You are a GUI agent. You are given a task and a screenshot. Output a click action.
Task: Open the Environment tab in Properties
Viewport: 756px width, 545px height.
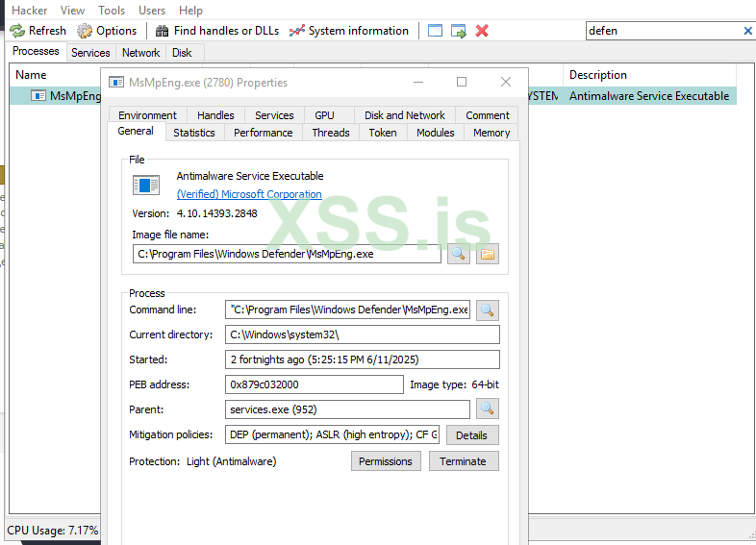tap(147, 115)
